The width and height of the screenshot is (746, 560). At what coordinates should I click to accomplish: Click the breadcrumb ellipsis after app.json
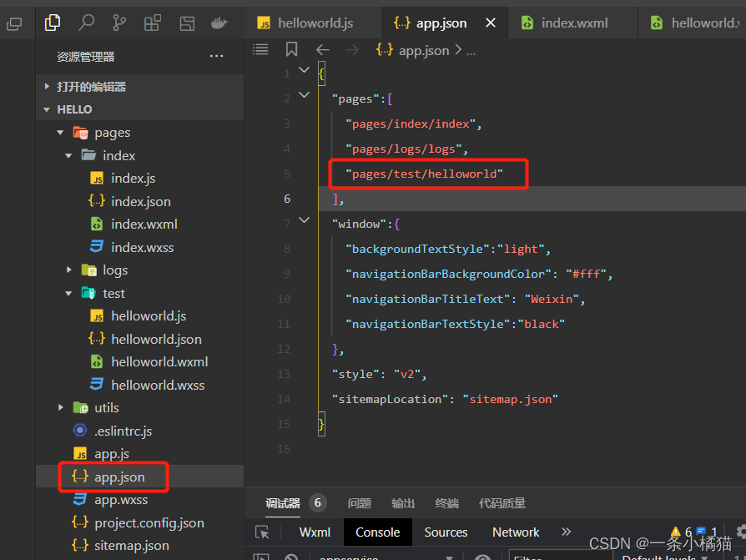click(471, 51)
